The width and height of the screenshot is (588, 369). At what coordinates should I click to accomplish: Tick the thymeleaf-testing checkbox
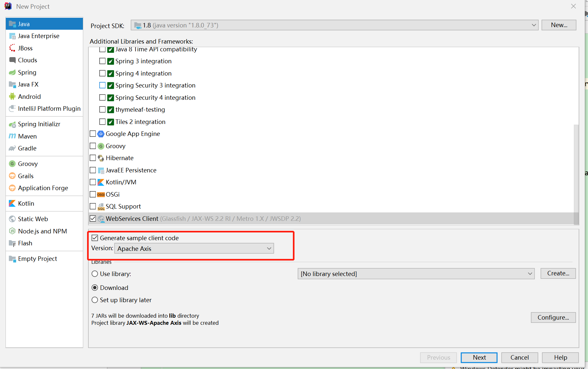[x=103, y=109]
